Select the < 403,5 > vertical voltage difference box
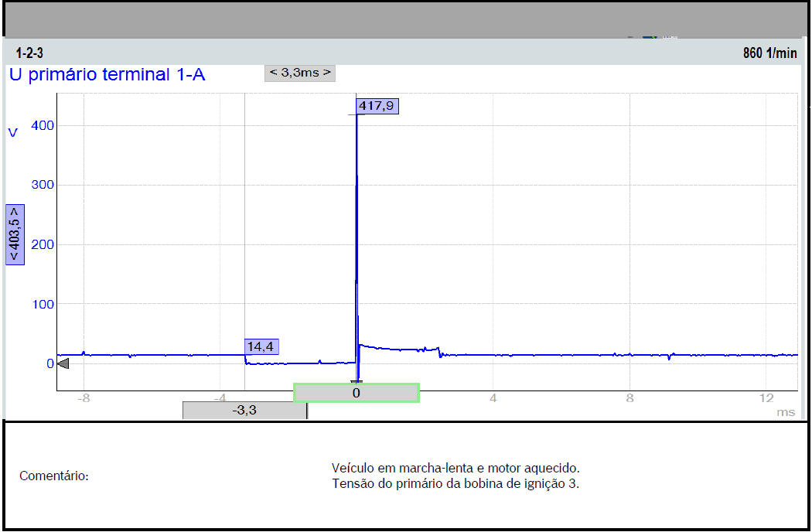The height and width of the screenshot is (532, 812). click(15, 234)
